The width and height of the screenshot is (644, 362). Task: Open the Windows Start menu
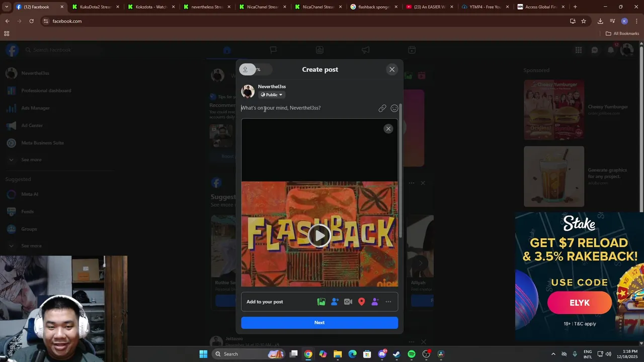point(203,354)
